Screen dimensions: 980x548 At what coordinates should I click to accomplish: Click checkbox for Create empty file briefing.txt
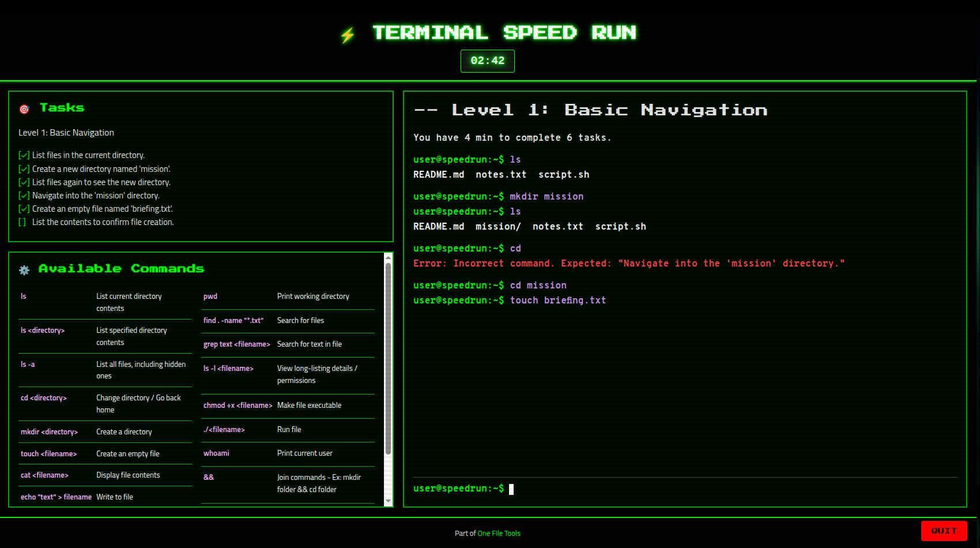click(x=24, y=209)
